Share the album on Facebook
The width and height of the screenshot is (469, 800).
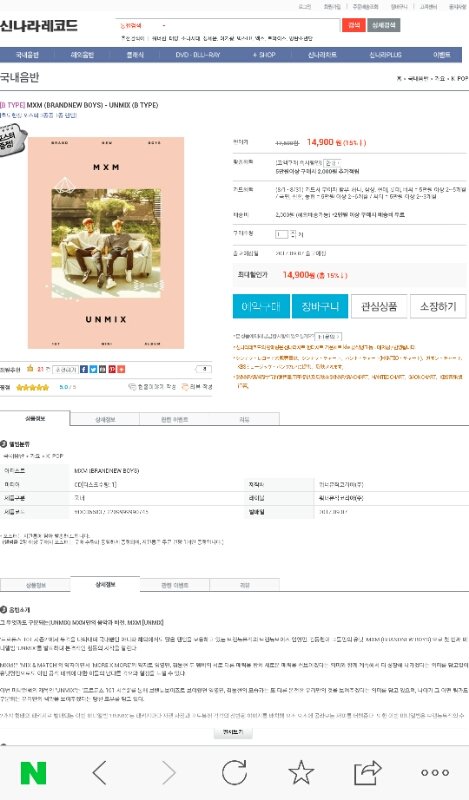coord(84,369)
